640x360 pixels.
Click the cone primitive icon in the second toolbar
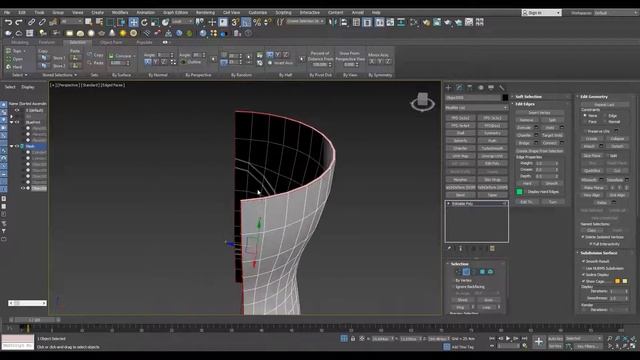coord(112,33)
